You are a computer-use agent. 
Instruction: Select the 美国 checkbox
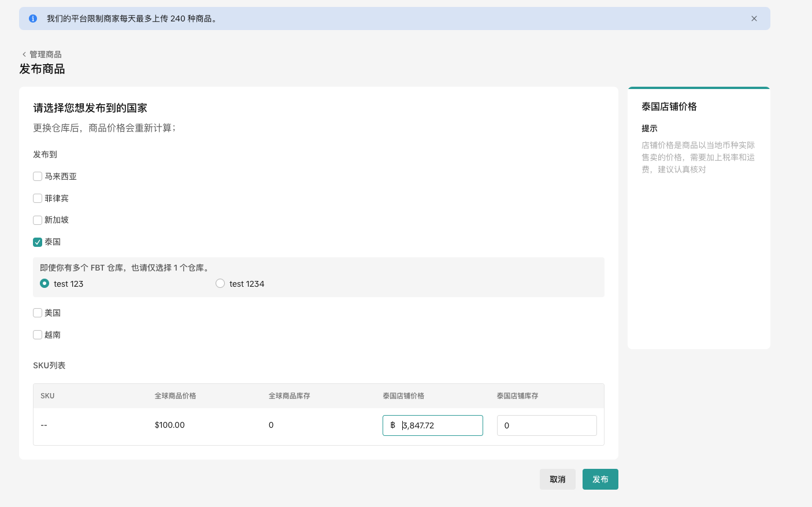(38, 313)
